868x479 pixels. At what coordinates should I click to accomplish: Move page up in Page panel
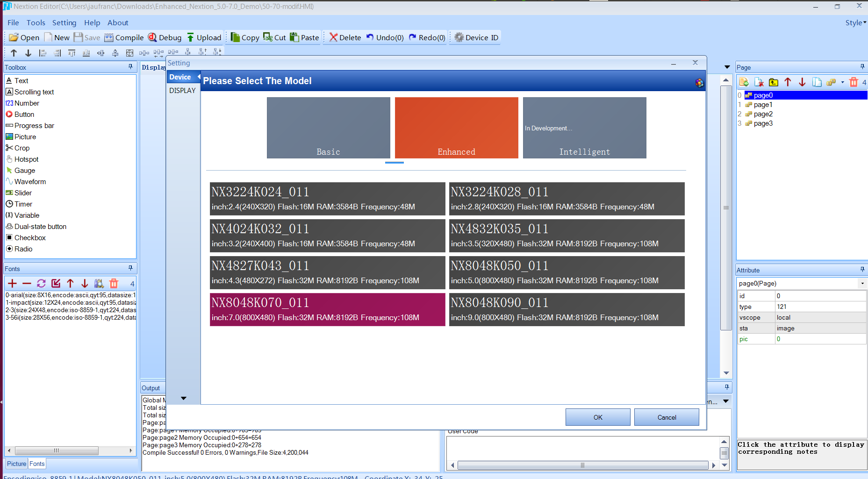click(788, 82)
